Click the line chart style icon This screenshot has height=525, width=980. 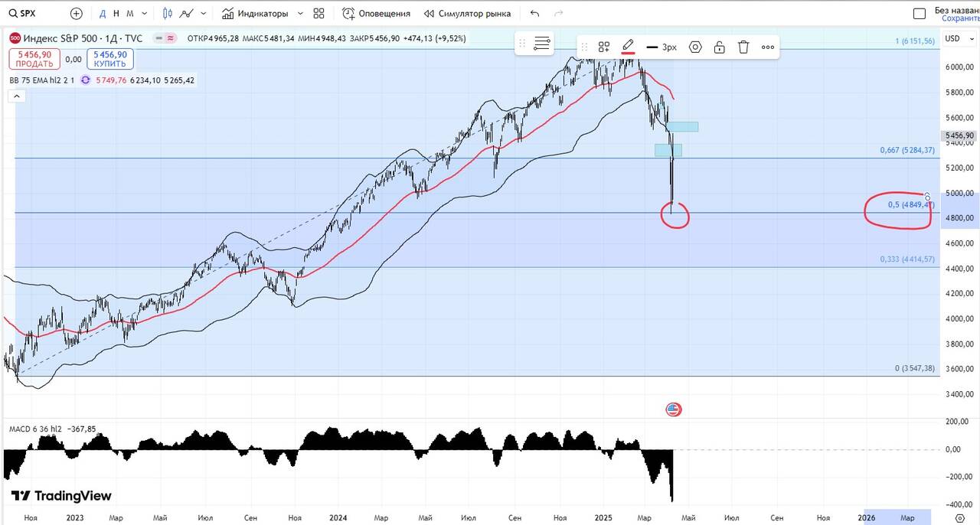pyautogui.click(x=186, y=13)
